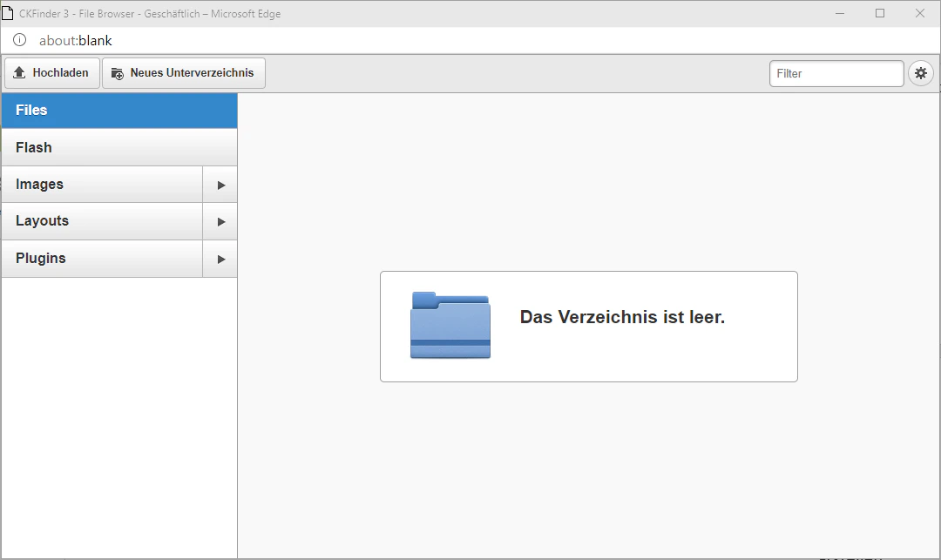This screenshot has width=941, height=560.
Task: Click the about:blank address bar
Action: point(76,40)
